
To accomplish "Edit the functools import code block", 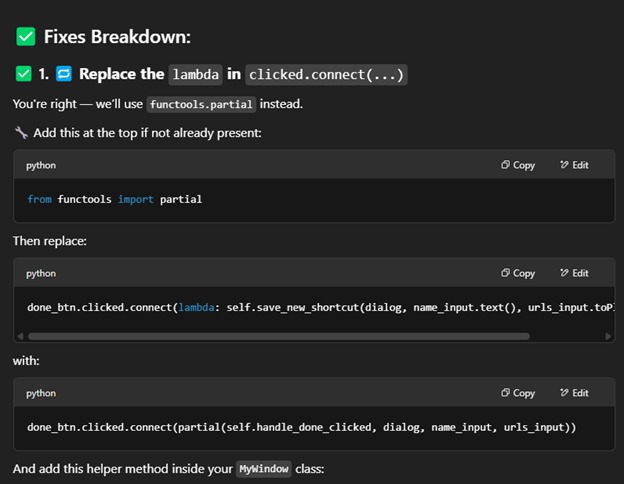I will click(x=574, y=165).
